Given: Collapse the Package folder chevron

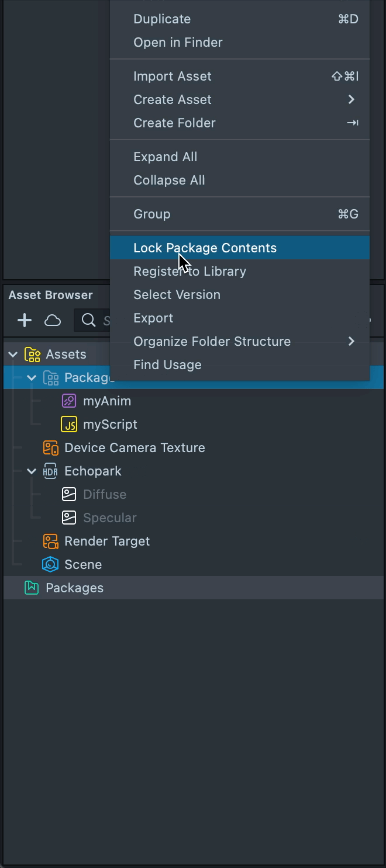Looking at the screenshot, I should coord(32,378).
